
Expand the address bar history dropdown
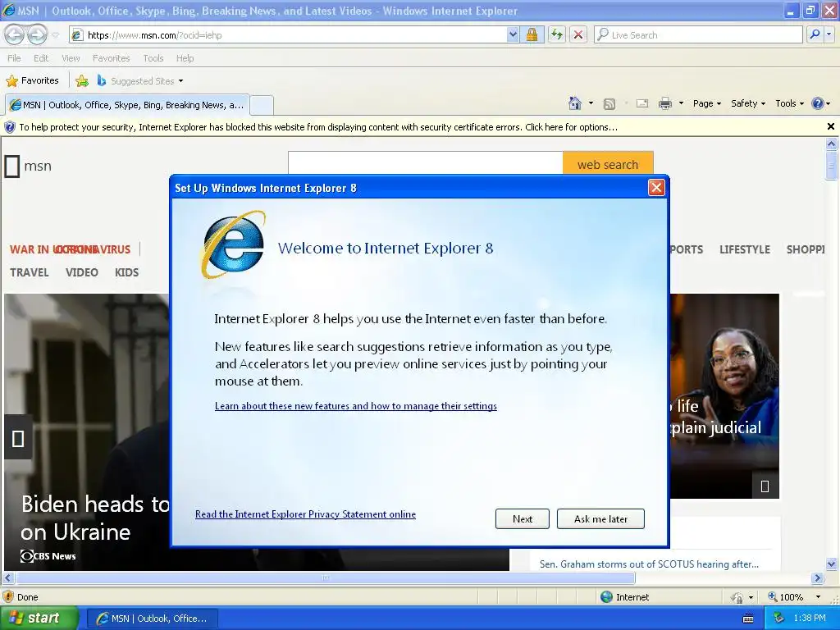pos(513,34)
